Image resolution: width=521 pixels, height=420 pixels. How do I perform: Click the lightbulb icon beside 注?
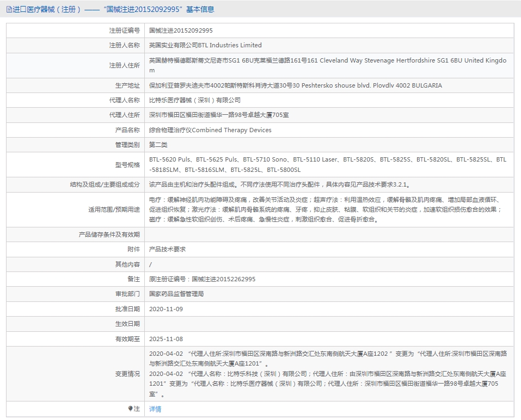(130, 409)
